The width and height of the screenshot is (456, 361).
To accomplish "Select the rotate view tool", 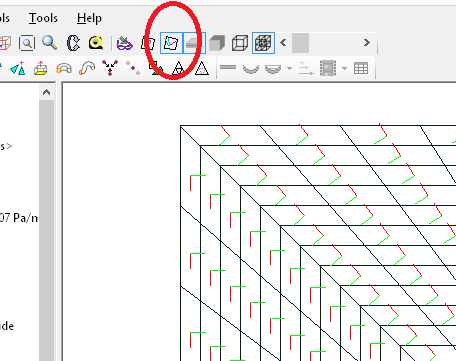I will [x=73, y=43].
